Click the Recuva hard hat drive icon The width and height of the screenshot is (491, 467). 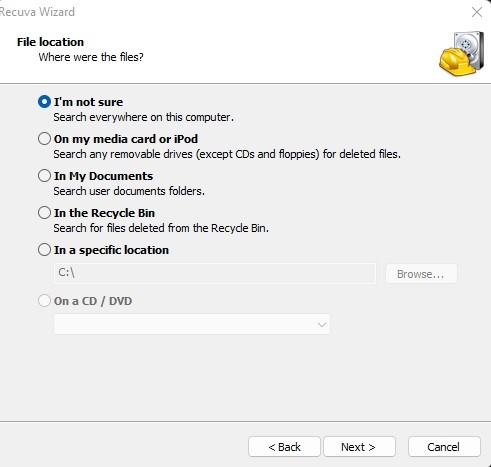point(462,53)
